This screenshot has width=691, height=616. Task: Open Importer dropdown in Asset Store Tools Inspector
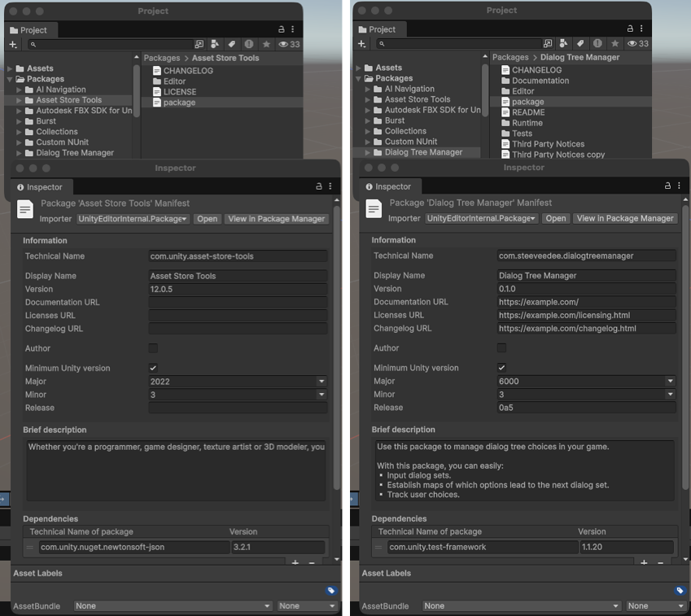133,219
